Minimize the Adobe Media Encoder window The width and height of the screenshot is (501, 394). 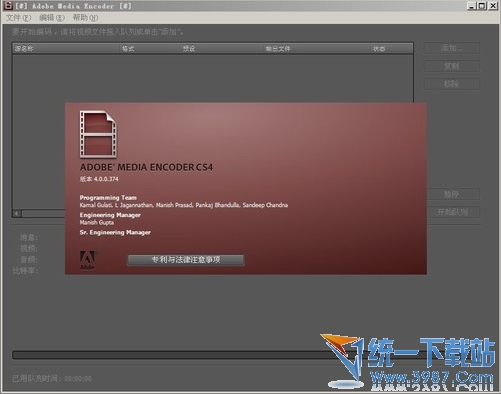click(x=471, y=6)
